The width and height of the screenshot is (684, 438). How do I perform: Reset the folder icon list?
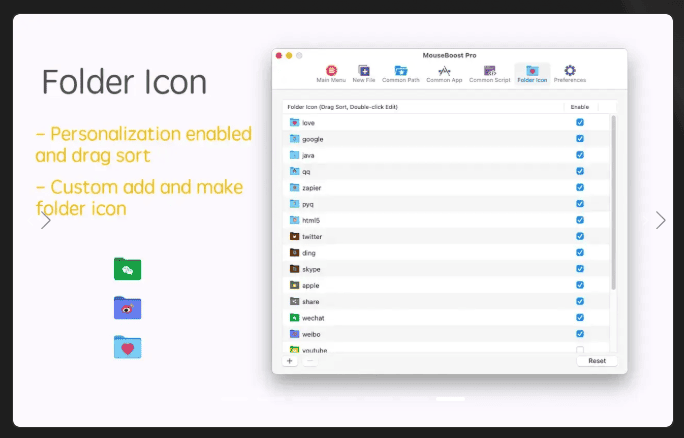click(597, 361)
